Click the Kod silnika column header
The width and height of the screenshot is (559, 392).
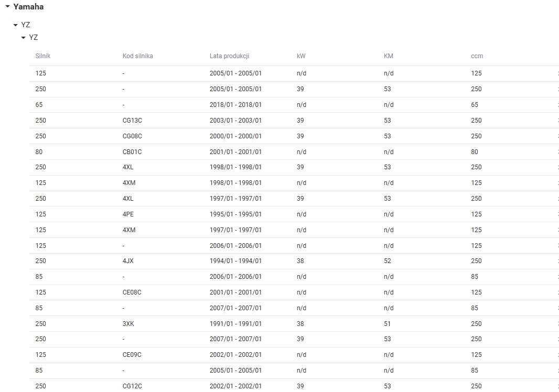click(137, 56)
